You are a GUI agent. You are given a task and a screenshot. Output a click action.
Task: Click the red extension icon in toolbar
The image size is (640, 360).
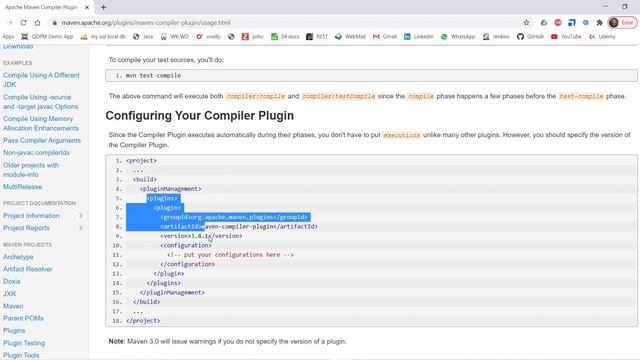[x=558, y=22]
